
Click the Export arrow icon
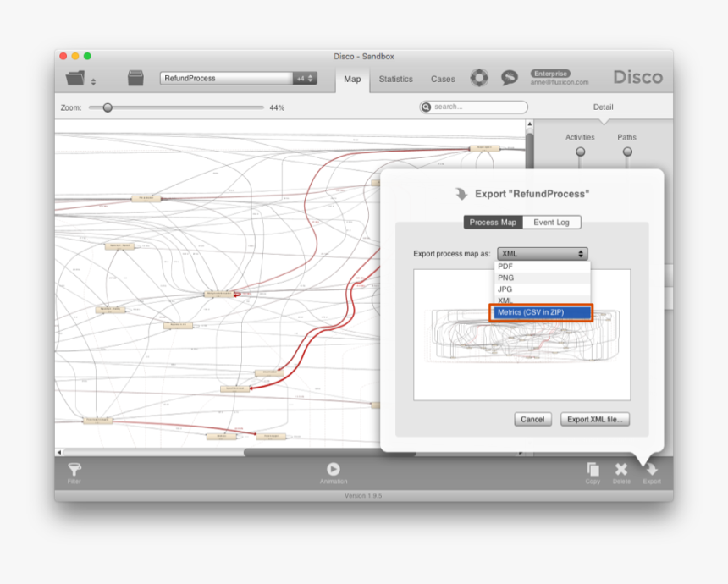pyautogui.click(x=652, y=470)
